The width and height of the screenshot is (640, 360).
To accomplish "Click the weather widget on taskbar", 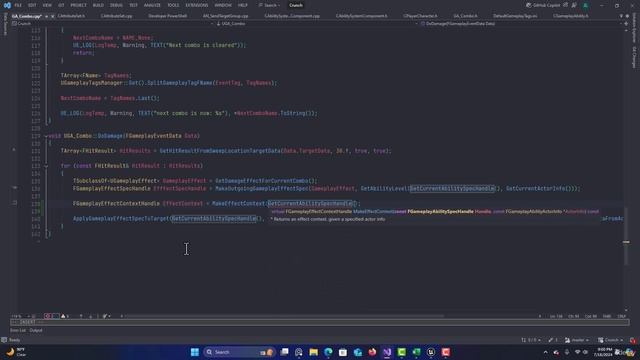I will click(16, 352).
